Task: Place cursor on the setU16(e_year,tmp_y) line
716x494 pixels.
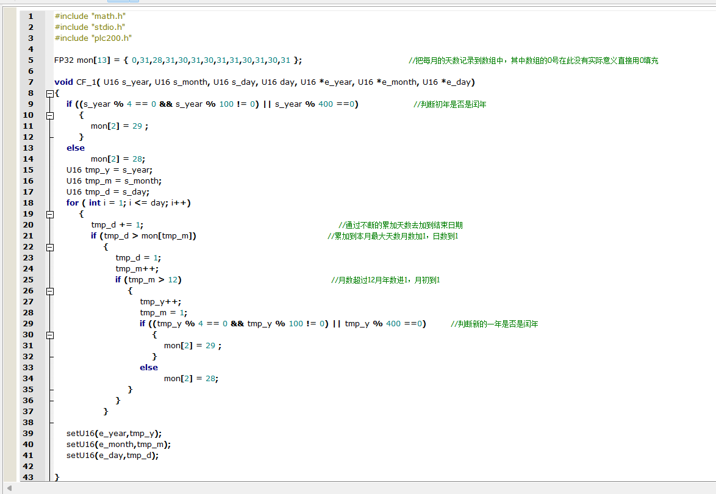Action: (x=114, y=433)
